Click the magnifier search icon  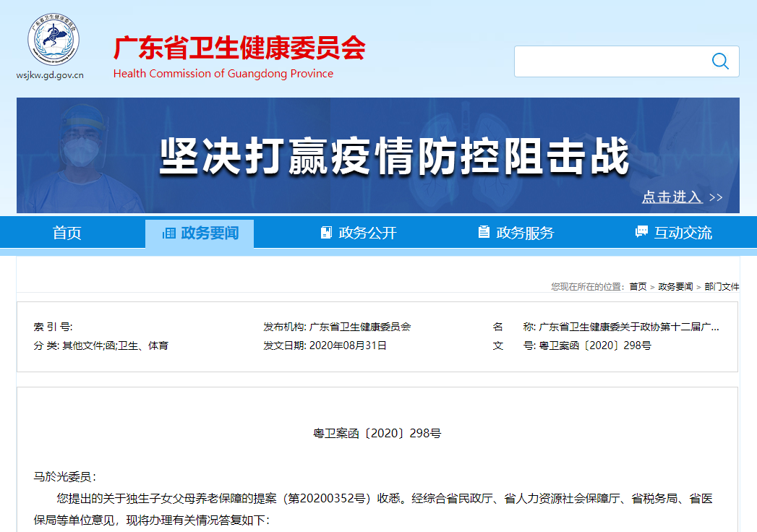pyautogui.click(x=720, y=61)
